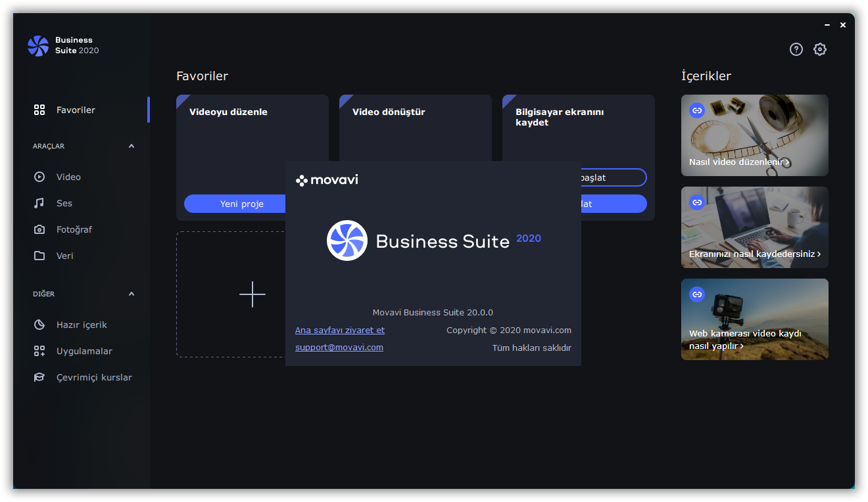
Task: Collapse the ARAÇLAR section
Action: pyautogui.click(x=132, y=146)
